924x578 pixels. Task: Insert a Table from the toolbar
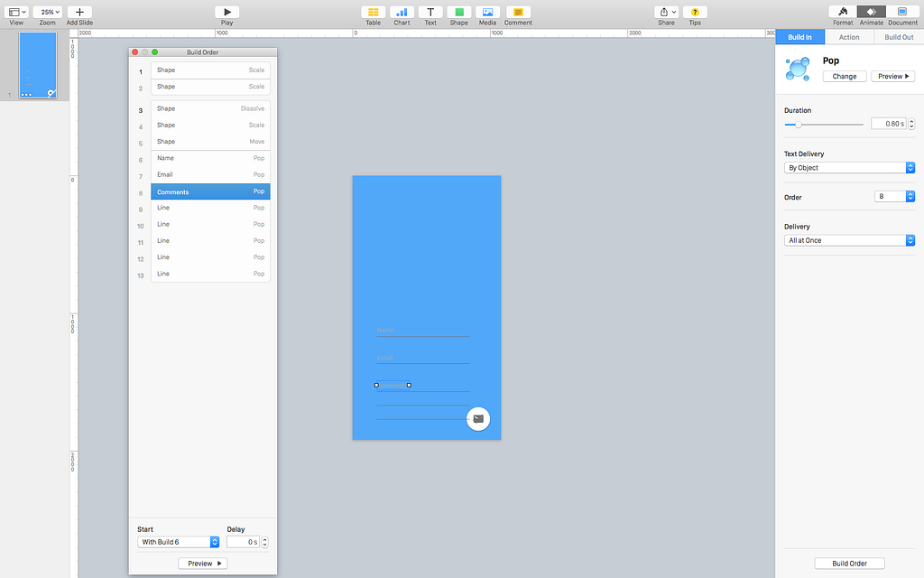click(373, 12)
